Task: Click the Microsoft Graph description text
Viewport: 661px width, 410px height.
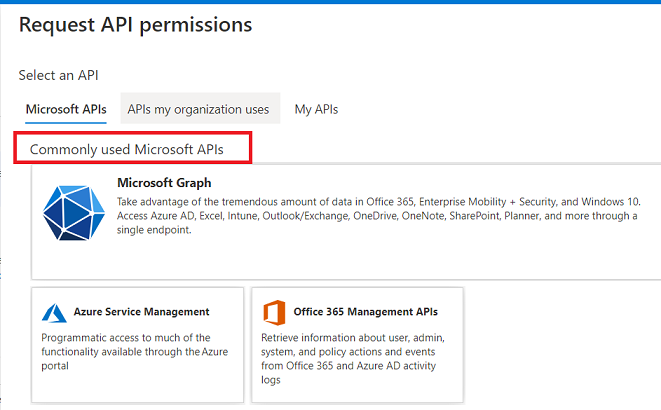Action: pyautogui.click(x=379, y=216)
